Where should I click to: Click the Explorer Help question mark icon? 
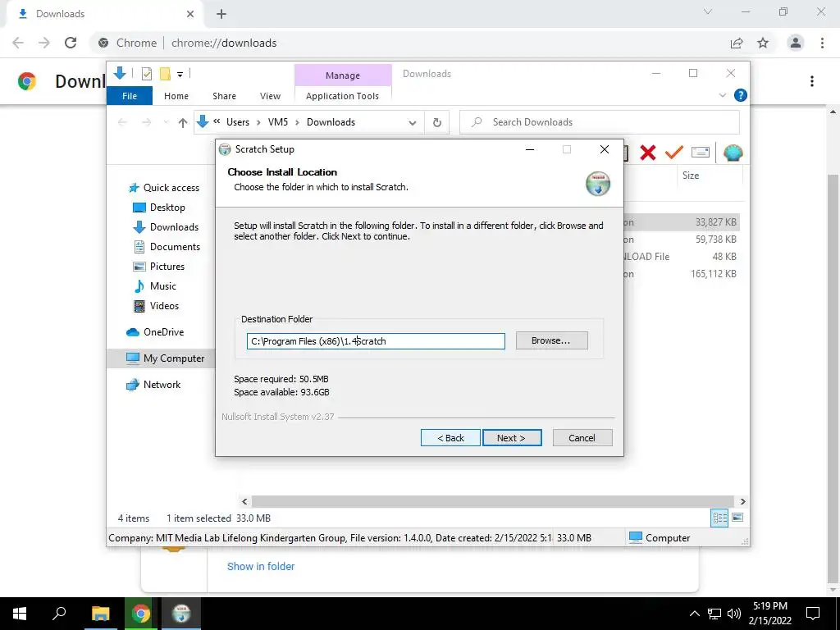point(741,95)
